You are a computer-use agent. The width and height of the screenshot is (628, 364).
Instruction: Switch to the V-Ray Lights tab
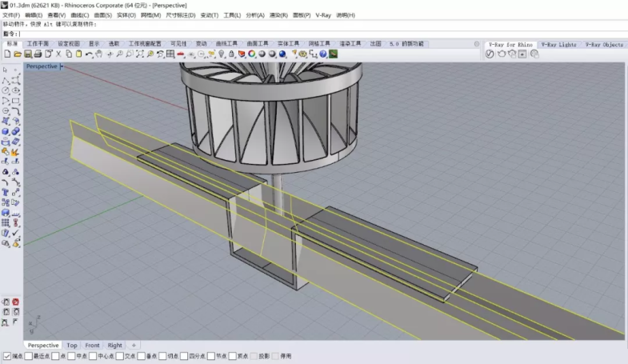558,45
